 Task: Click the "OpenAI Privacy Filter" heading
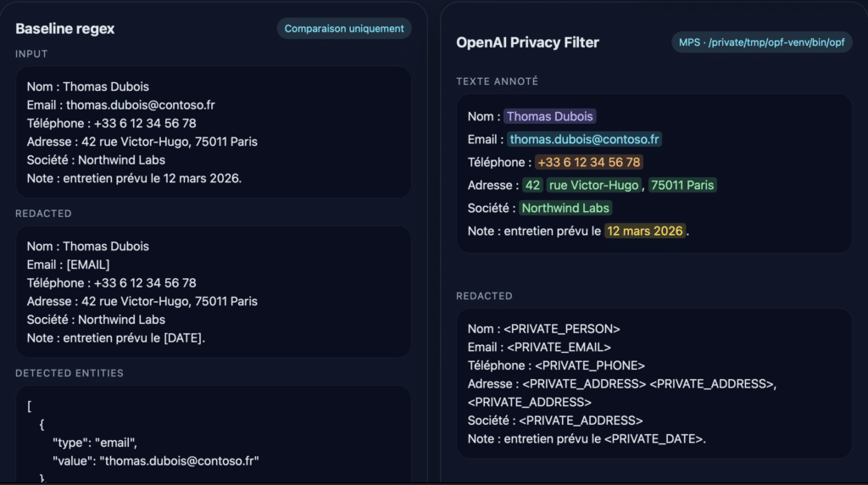(x=527, y=42)
